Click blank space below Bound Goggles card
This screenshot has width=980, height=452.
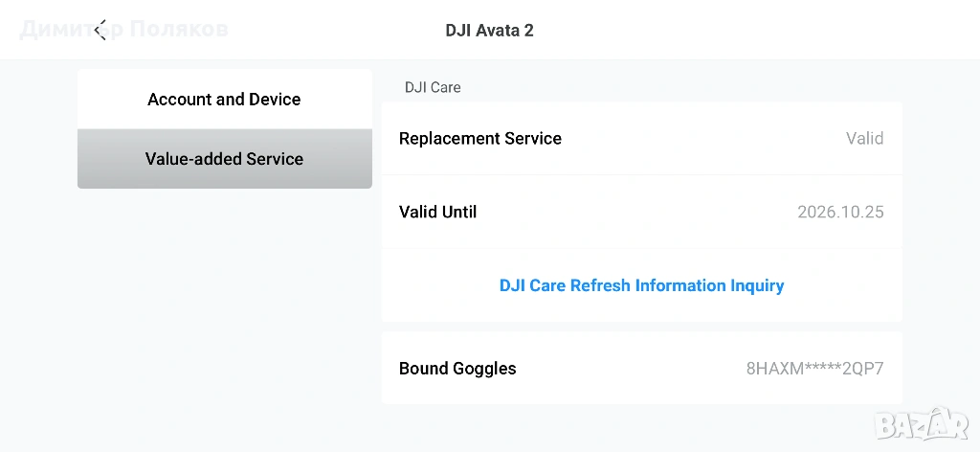pos(641,428)
